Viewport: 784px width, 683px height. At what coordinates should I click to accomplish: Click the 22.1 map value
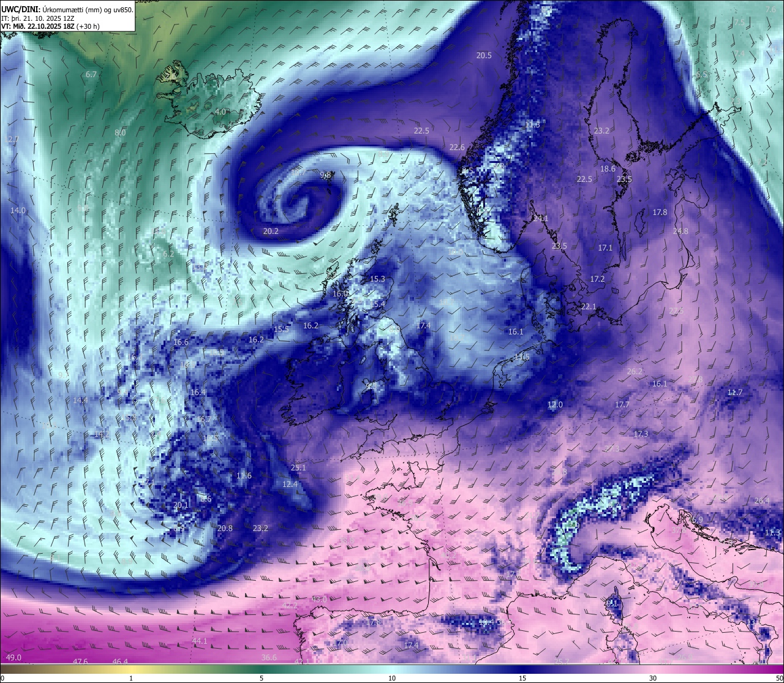588,306
